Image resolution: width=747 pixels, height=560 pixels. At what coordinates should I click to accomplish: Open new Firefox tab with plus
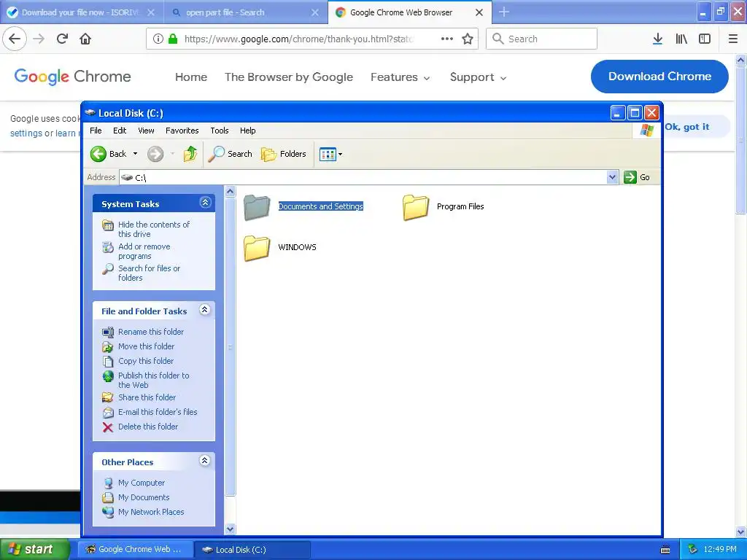tap(503, 12)
